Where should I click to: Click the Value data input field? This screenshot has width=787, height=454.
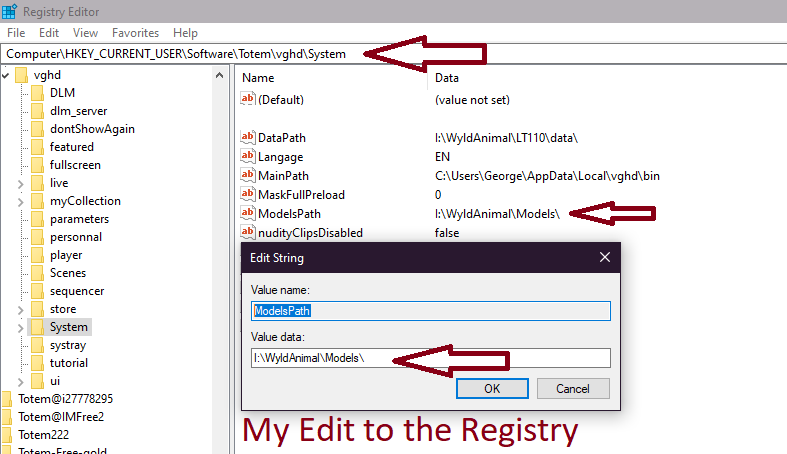coord(430,358)
